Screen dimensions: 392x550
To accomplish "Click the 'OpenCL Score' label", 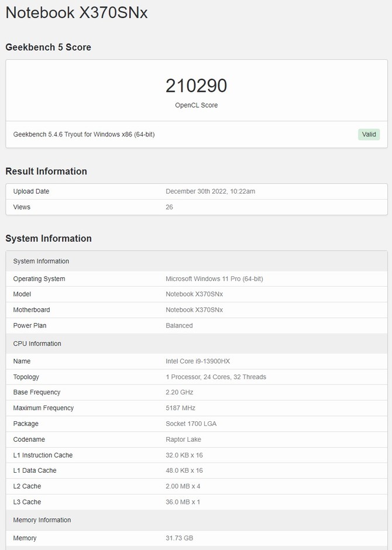I will coord(197,105).
